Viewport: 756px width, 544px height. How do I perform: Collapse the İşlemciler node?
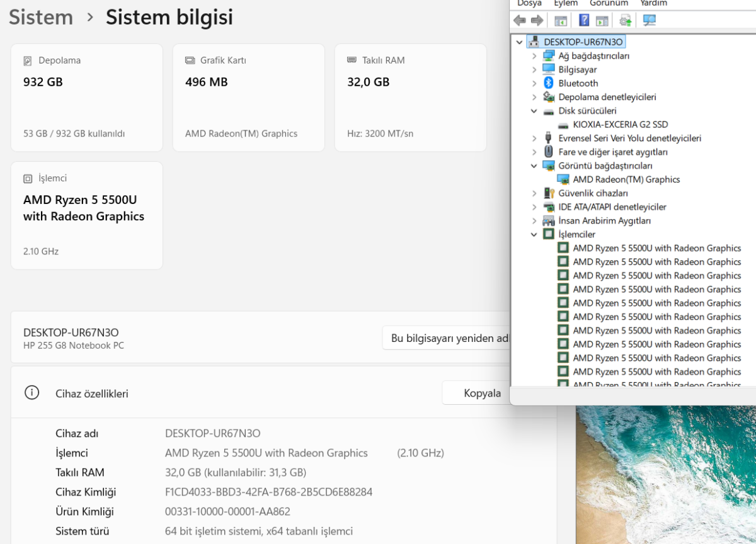point(534,234)
